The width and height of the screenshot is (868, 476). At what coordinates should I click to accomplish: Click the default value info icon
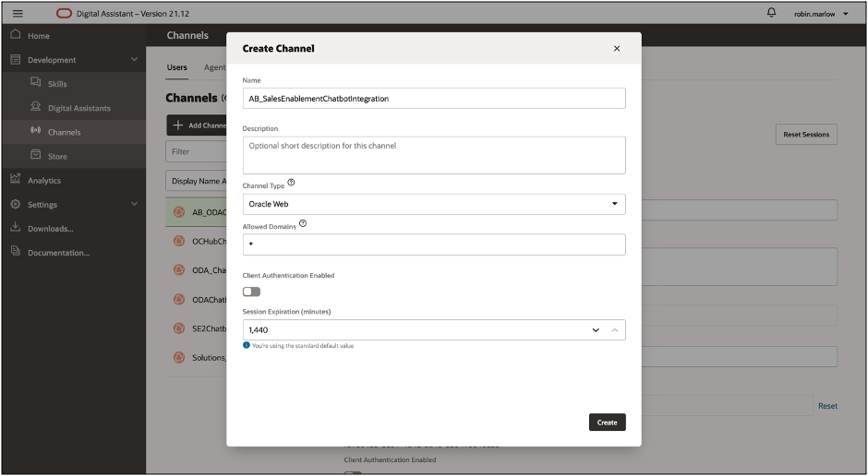click(247, 345)
